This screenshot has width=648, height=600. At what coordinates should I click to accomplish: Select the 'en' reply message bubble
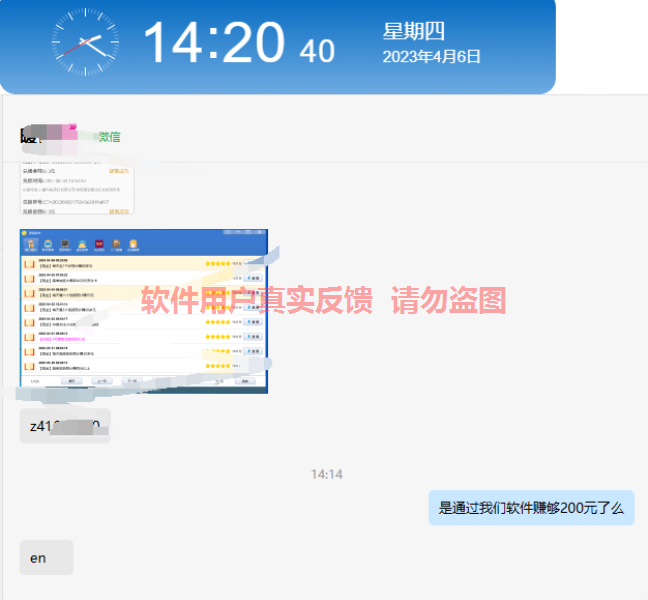pos(46,558)
